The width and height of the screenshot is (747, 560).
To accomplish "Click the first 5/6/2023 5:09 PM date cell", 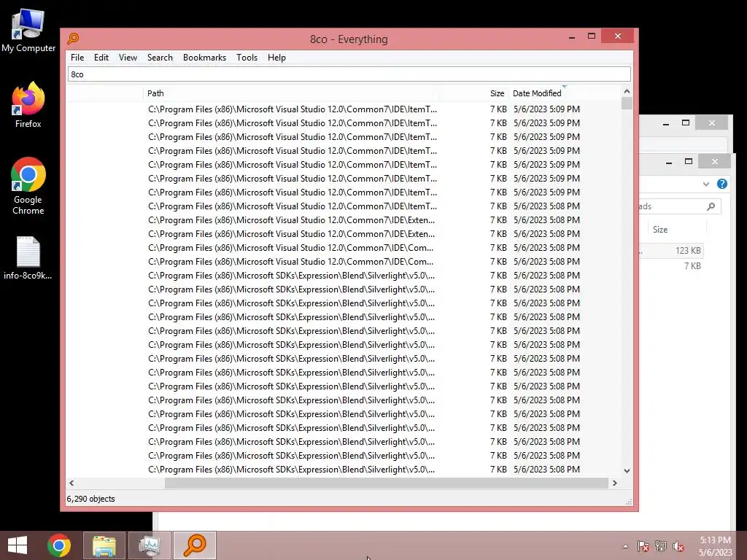I will tap(546, 109).
